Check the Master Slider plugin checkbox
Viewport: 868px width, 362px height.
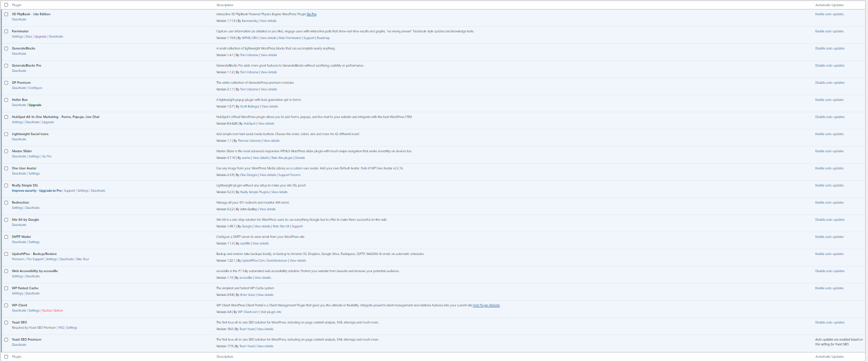(x=6, y=151)
